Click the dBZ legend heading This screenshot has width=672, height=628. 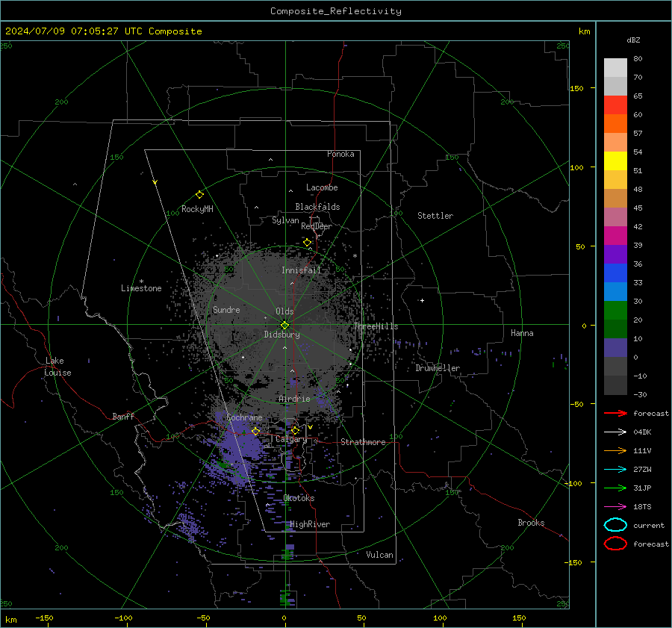click(633, 40)
